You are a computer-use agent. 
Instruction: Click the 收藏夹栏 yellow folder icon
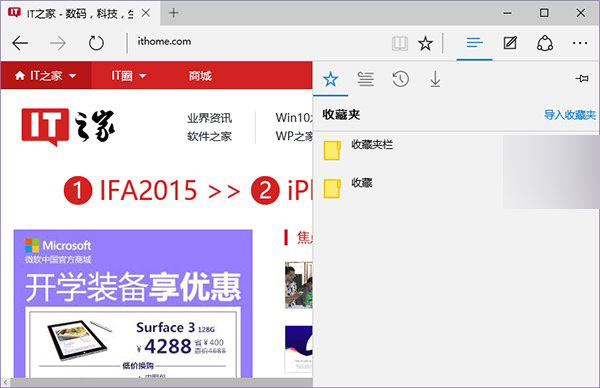332,150
